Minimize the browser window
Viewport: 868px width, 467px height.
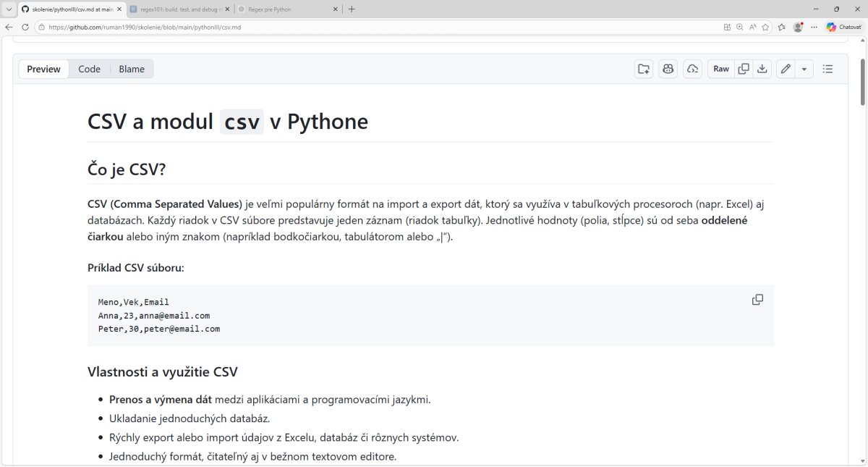(816, 9)
